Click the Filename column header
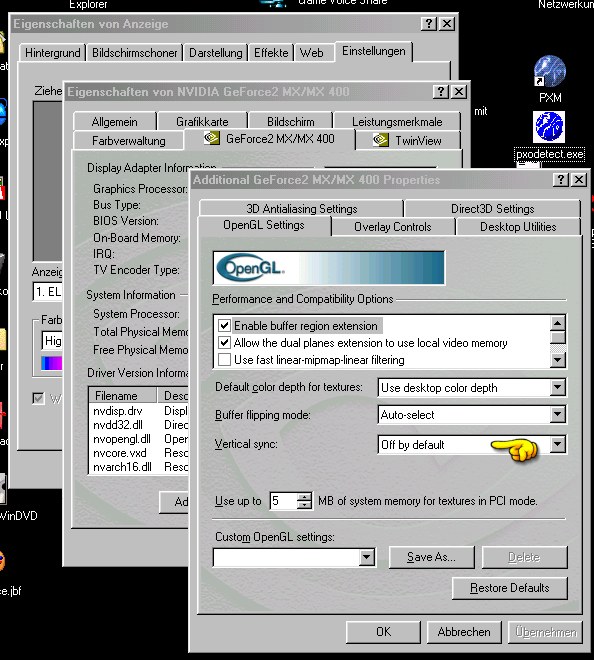 tap(122, 396)
